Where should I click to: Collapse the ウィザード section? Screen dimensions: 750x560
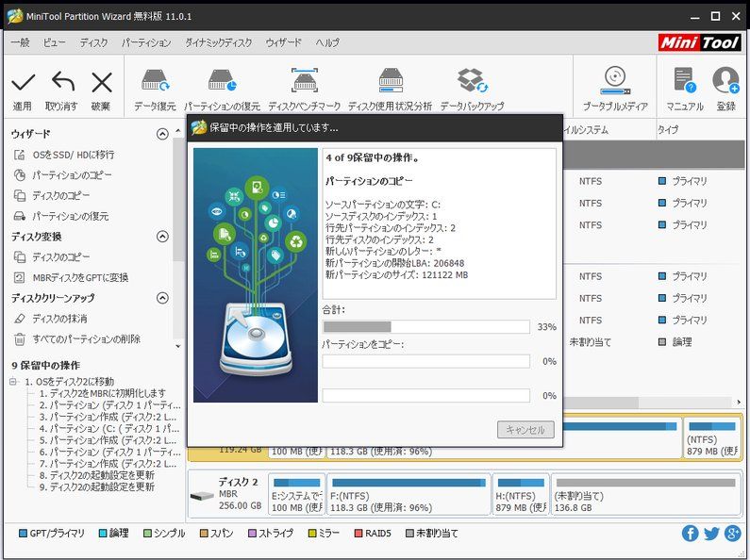tap(162, 134)
